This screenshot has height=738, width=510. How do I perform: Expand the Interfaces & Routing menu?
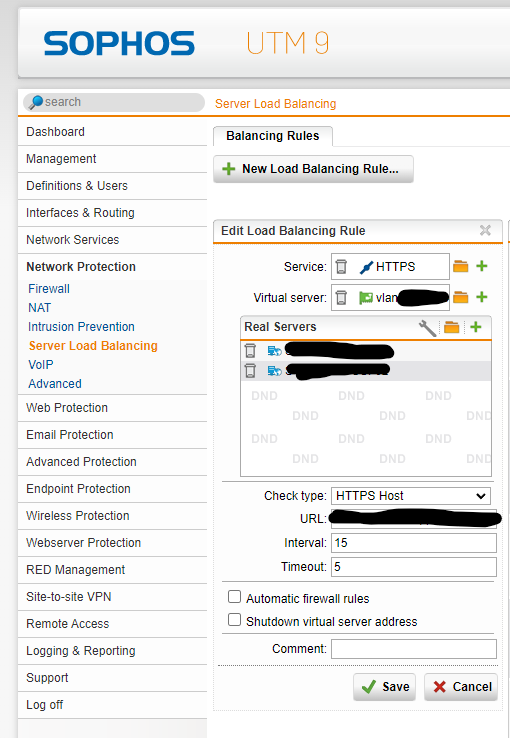112,213
